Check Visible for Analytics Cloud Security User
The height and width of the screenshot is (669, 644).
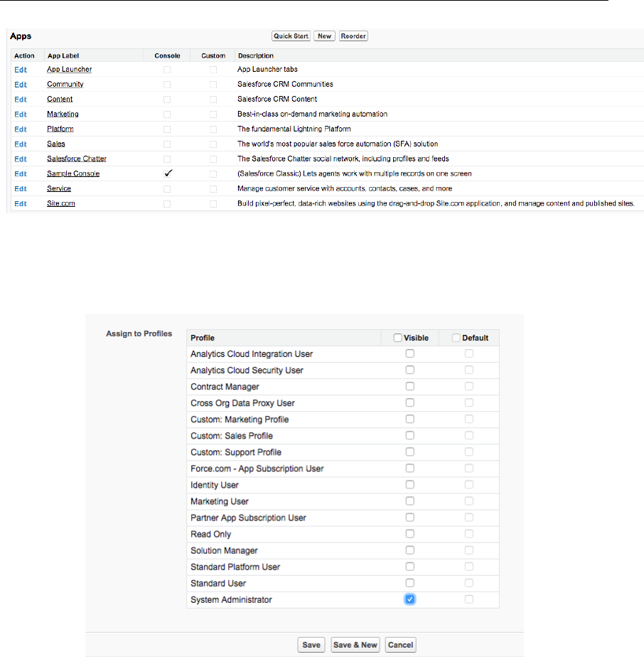(410, 370)
